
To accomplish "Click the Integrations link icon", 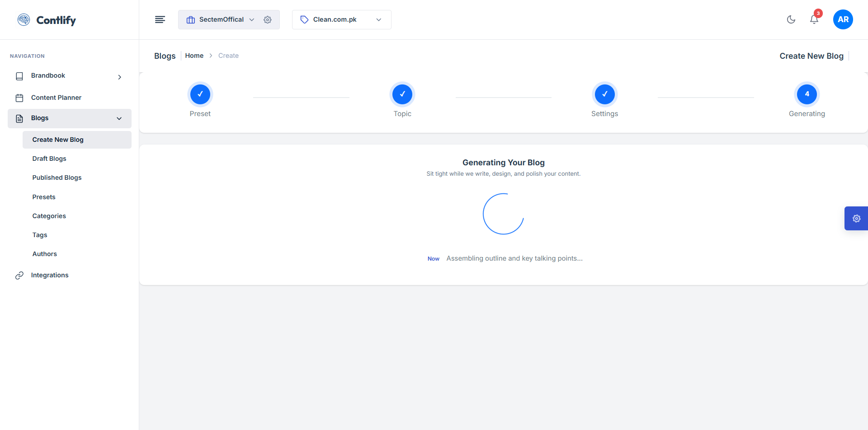I will 19,276.
